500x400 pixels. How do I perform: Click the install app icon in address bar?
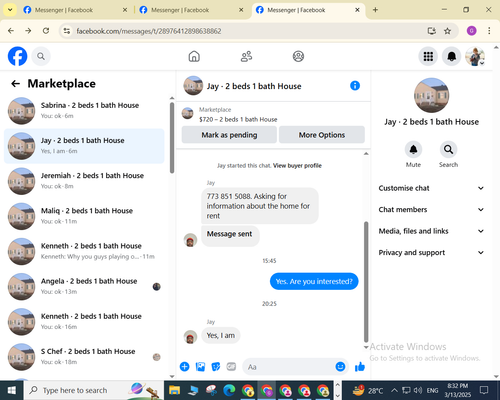(x=432, y=31)
